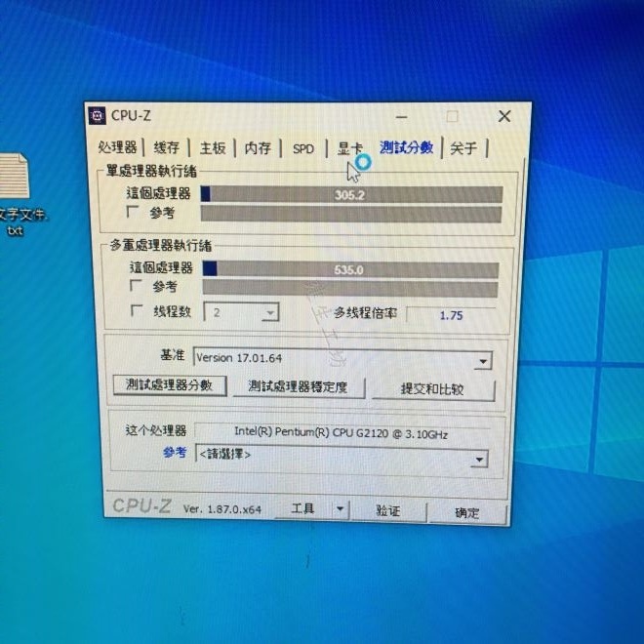Toggle the 线程数 checkbox

[137, 310]
